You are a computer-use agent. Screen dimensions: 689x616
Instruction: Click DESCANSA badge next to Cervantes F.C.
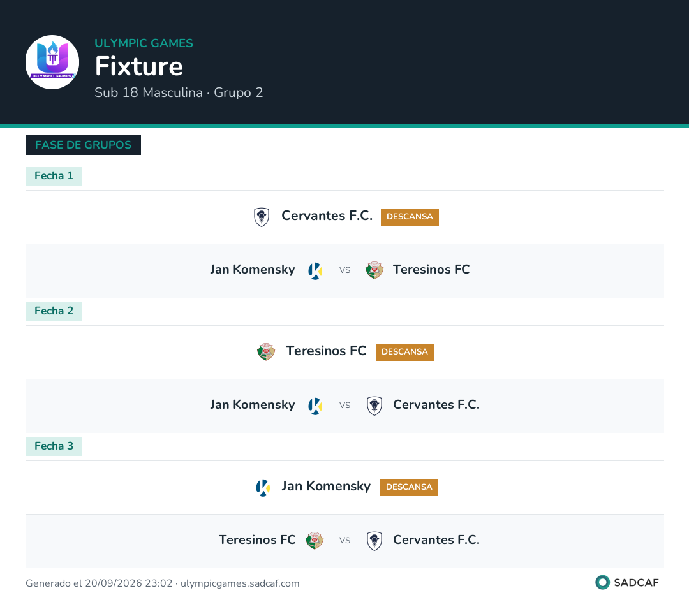point(410,217)
